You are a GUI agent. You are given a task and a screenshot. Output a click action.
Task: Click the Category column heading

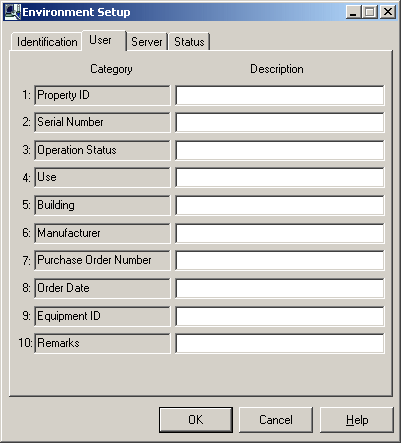click(x=111, y=69)
